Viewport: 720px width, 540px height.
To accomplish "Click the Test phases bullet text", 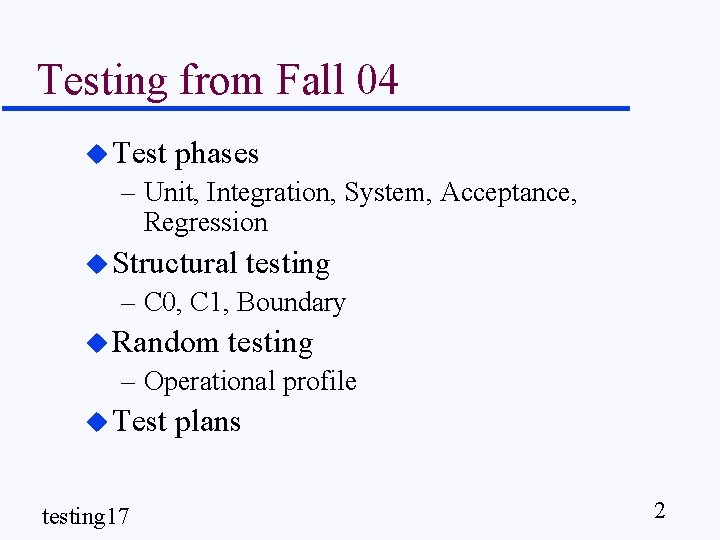I will [186, 153].
